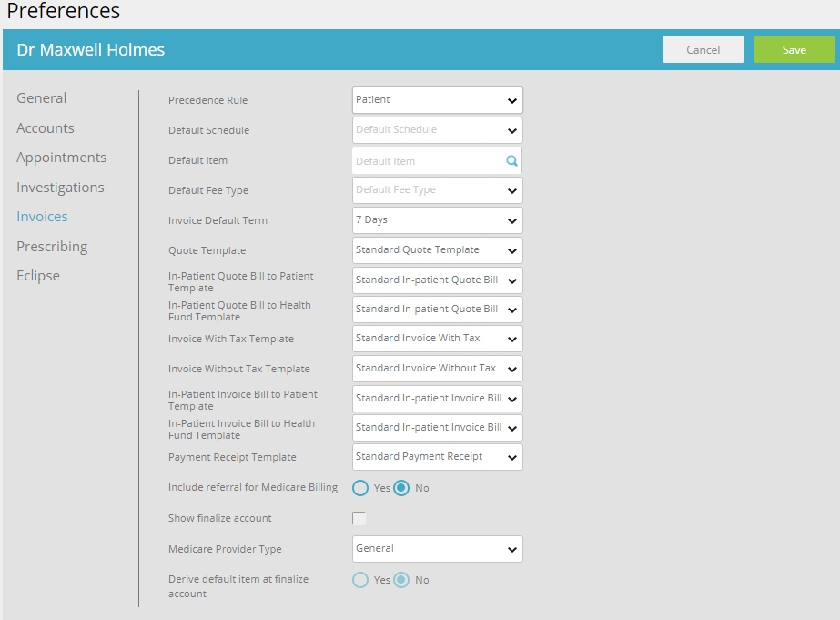The height and width of the screenshot is (620, 840).
Task: Click the Payment Receipt Template label
Action: pos(232,457)
